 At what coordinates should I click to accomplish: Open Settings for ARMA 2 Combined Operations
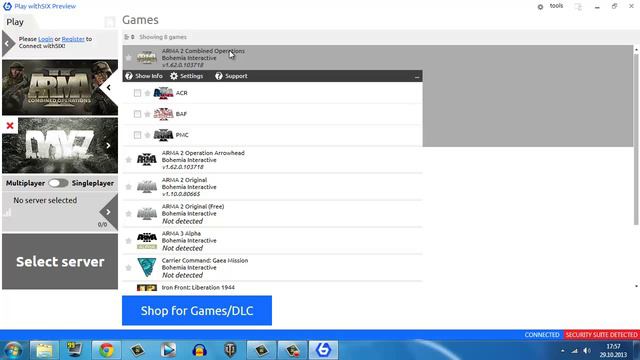pos(187,76)
